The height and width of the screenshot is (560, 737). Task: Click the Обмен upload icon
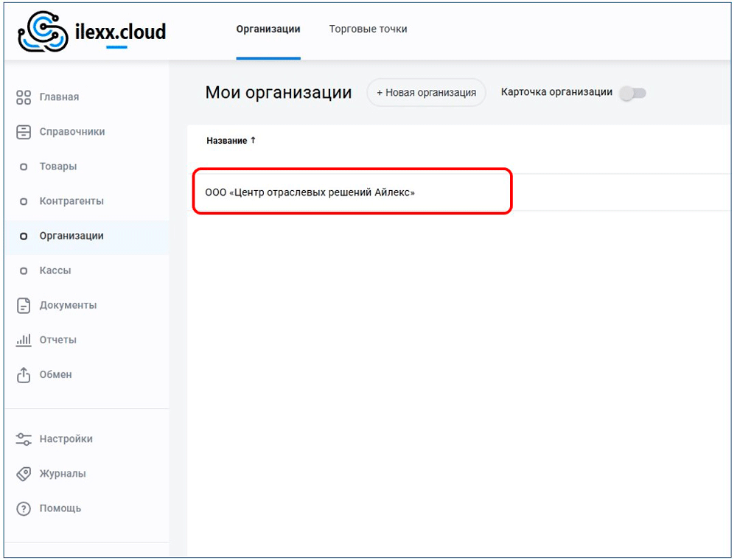pyautogui.click(x=24, y=374)
